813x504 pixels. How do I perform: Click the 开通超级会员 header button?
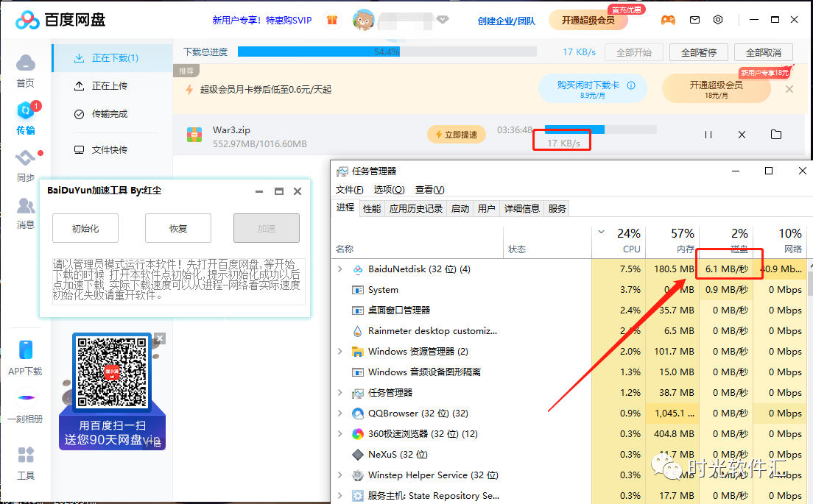(588, 20)
